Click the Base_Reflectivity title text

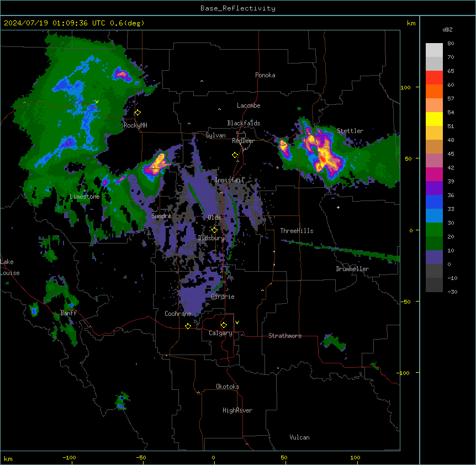[x=238, y=8]
